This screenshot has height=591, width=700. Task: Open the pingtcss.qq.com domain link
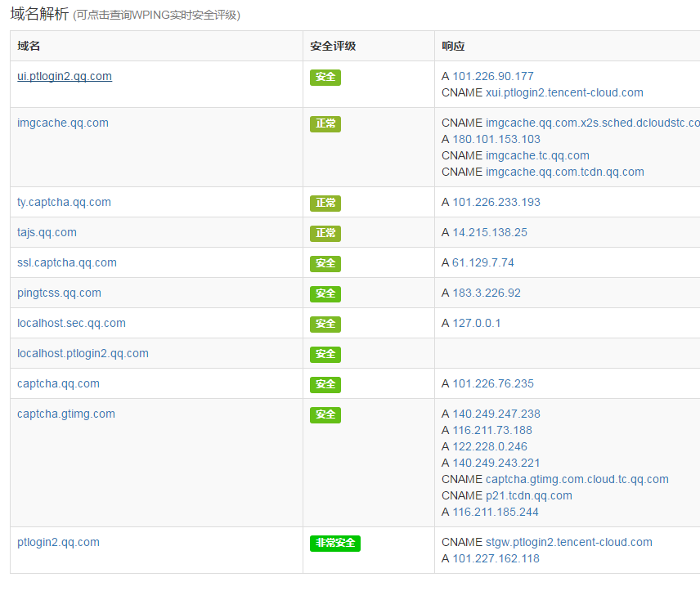(60, 293)
